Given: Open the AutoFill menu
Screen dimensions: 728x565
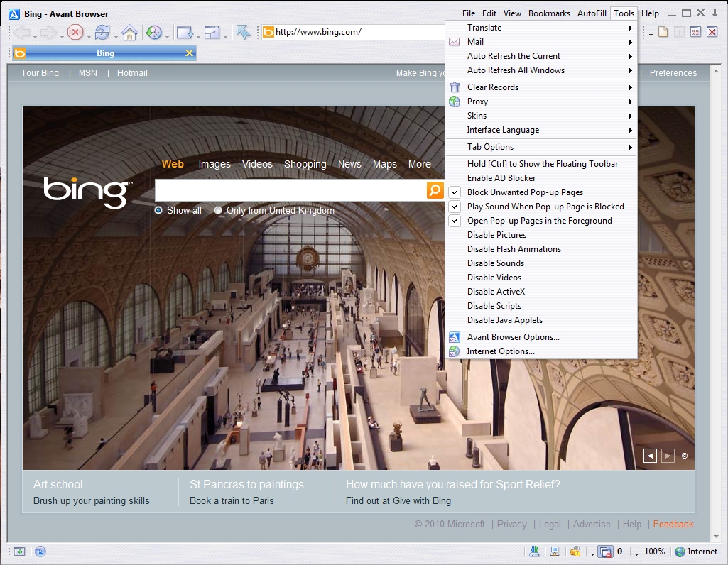Looking at the screenshot, I should pyautogui.click(x=592, y=13).
